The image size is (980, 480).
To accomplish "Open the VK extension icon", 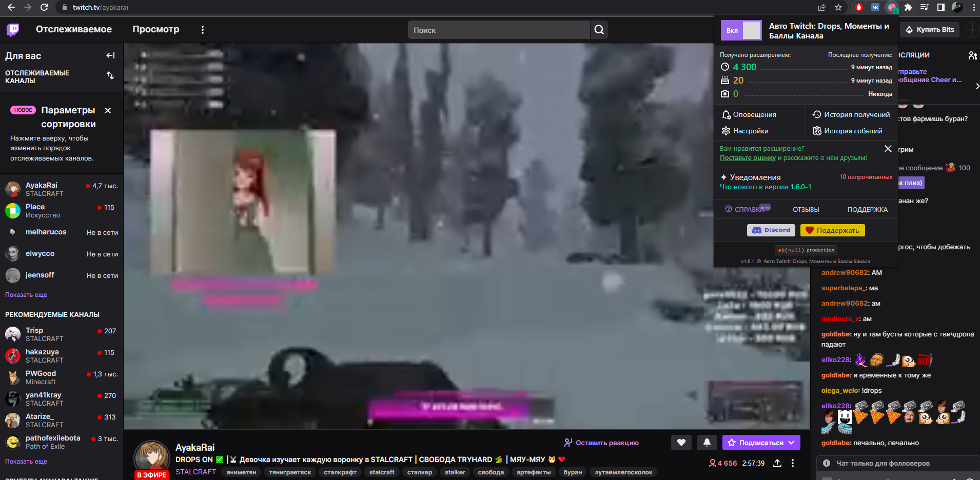I will tap(875, 7).
